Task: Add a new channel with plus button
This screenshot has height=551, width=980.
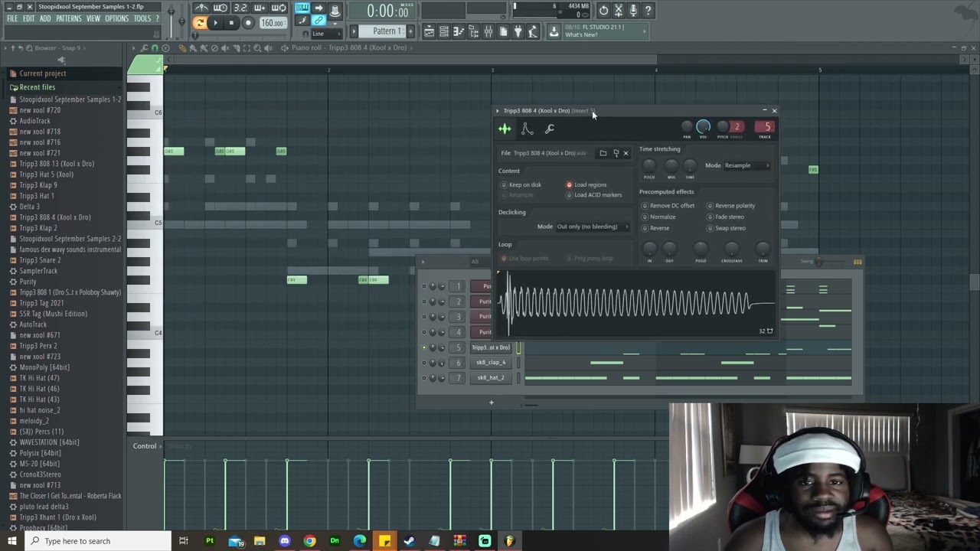Action: (492, 403)
